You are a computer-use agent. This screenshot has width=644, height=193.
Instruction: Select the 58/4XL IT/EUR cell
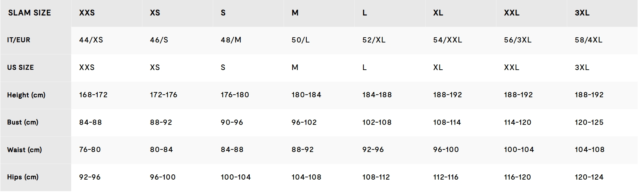pos(588,40)
